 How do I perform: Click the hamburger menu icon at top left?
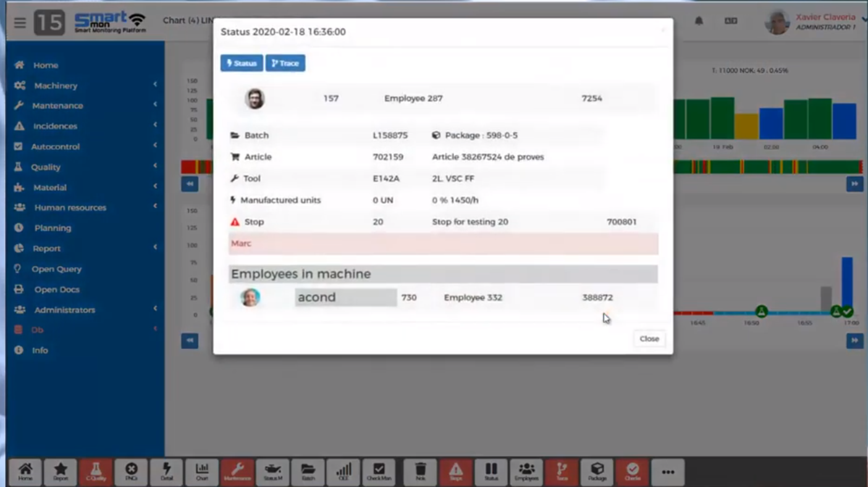[x=20, y=23]
